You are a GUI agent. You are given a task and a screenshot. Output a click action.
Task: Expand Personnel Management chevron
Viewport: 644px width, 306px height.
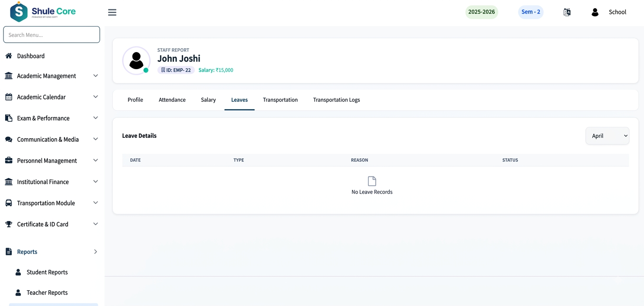(95, 160)
